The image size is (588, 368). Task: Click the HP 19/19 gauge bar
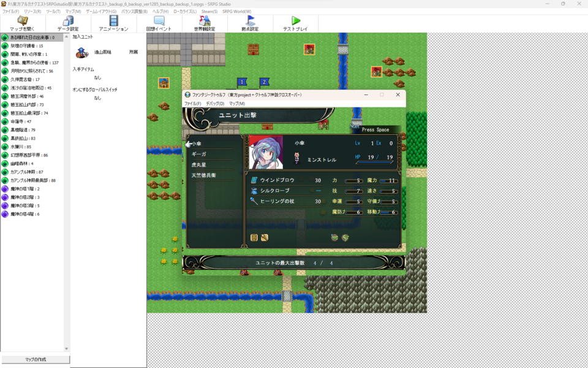(374, 162)
